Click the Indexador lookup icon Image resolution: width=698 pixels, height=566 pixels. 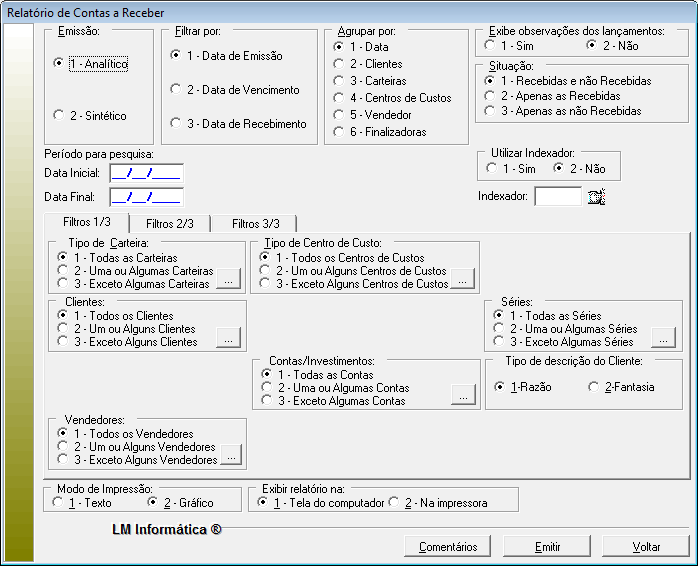[x=597, y=197]
